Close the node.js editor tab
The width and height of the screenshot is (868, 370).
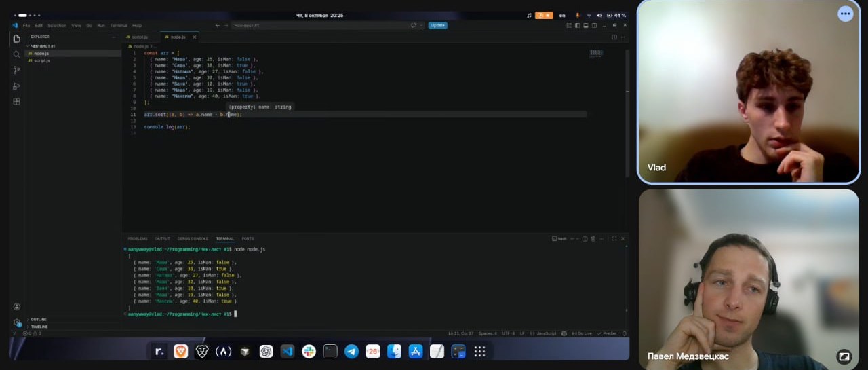tap(194, 37)
